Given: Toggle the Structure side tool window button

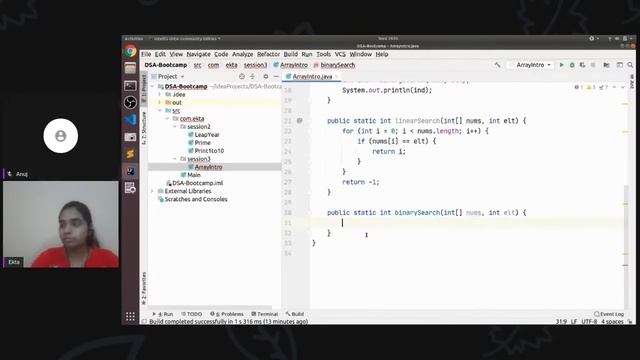Looking at the screenshot, I should 144,128.
